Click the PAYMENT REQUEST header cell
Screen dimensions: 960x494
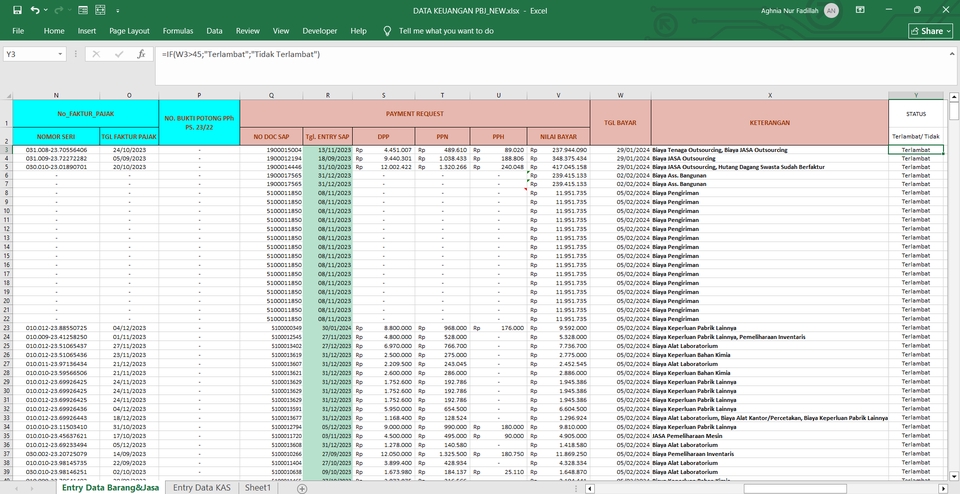point(414,114)
